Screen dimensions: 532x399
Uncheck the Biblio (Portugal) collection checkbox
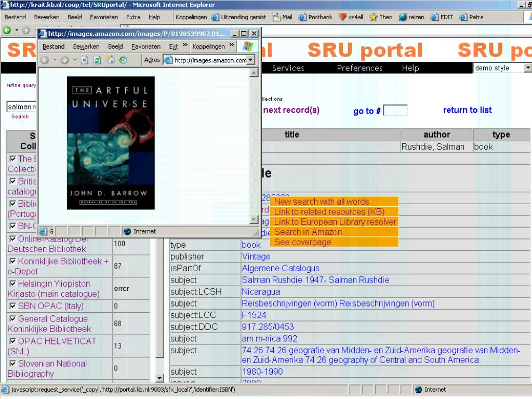coord(12,204)
